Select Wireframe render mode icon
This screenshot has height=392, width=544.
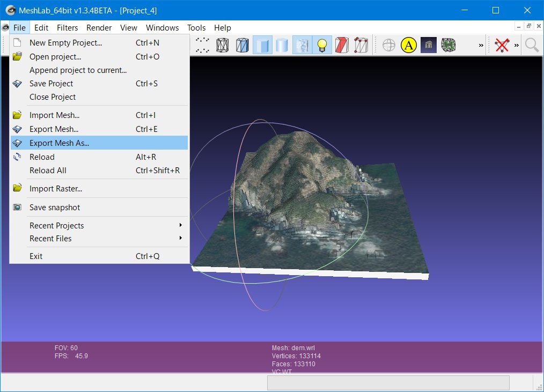point(223,45)
